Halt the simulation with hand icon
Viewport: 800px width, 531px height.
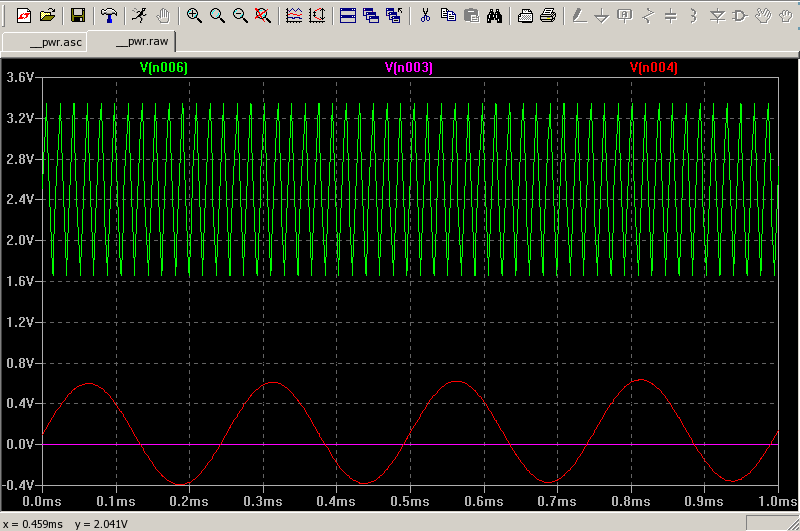pyautogui.click(x=163, y=15)
